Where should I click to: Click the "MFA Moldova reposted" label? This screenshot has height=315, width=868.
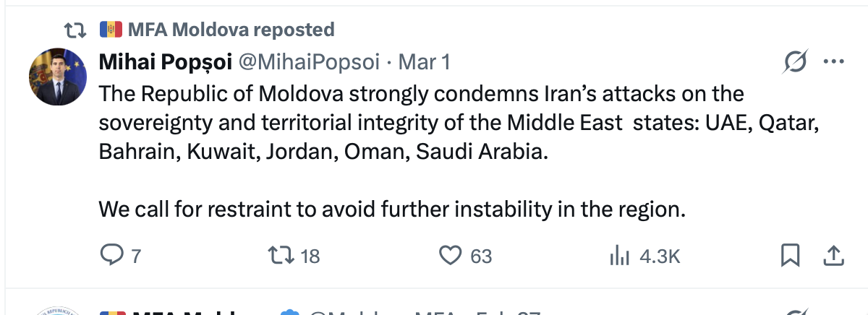coord(231,30)
